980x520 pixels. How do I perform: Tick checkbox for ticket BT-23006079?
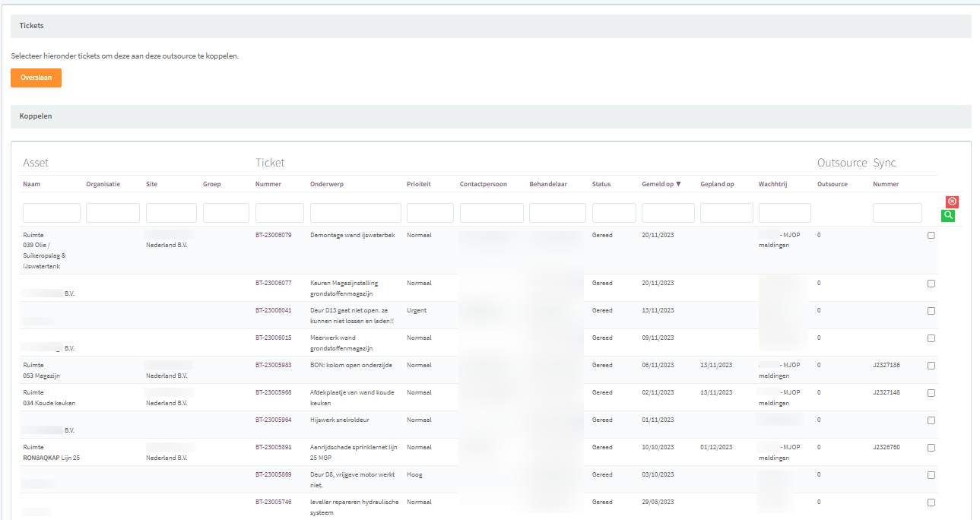point(931,236)
